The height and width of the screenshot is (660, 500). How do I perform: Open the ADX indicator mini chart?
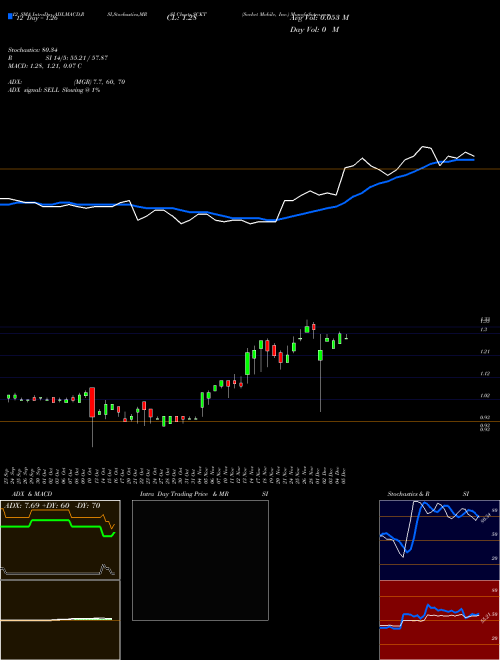[x=60, y=540]
